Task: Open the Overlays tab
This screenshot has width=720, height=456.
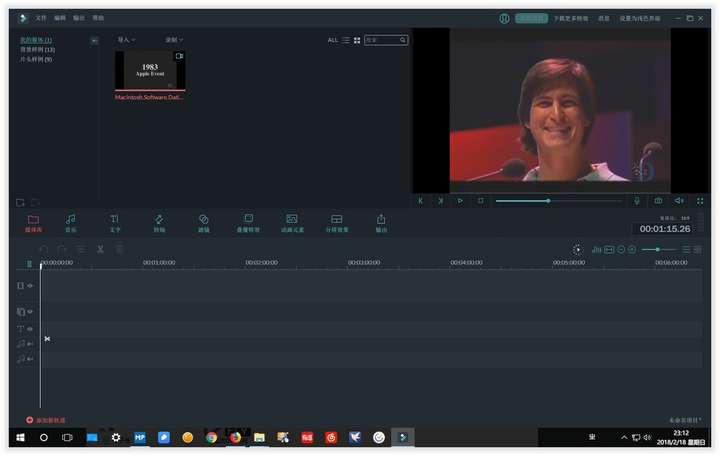Action: pos(248,223)
